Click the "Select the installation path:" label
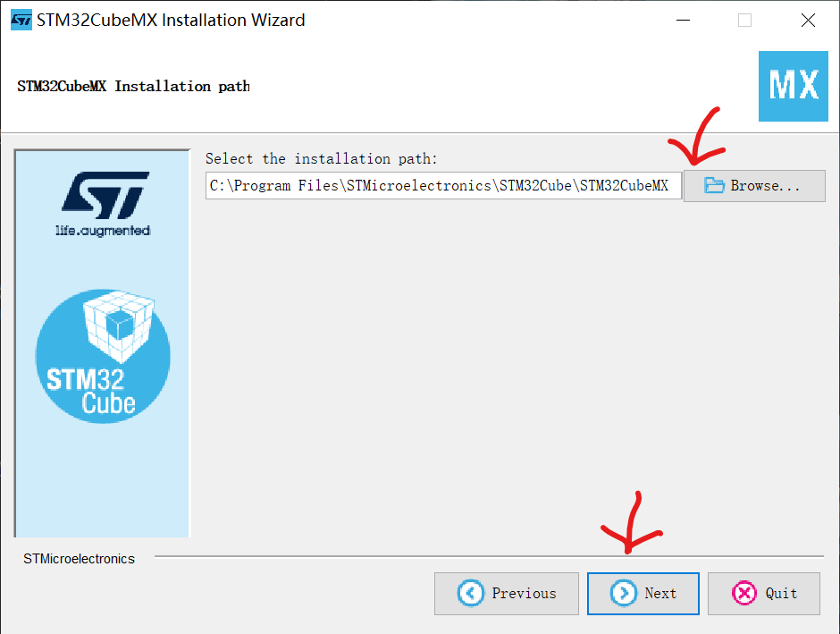 coord(322,158)
